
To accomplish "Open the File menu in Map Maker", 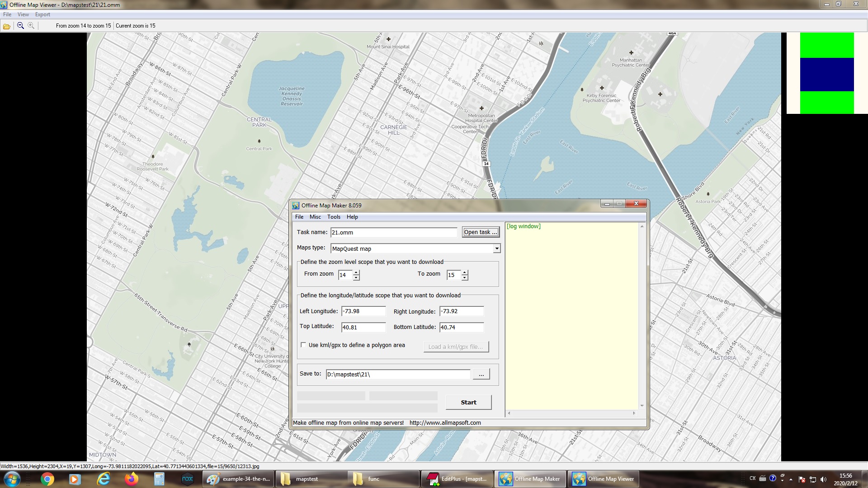I will [299, 217].
